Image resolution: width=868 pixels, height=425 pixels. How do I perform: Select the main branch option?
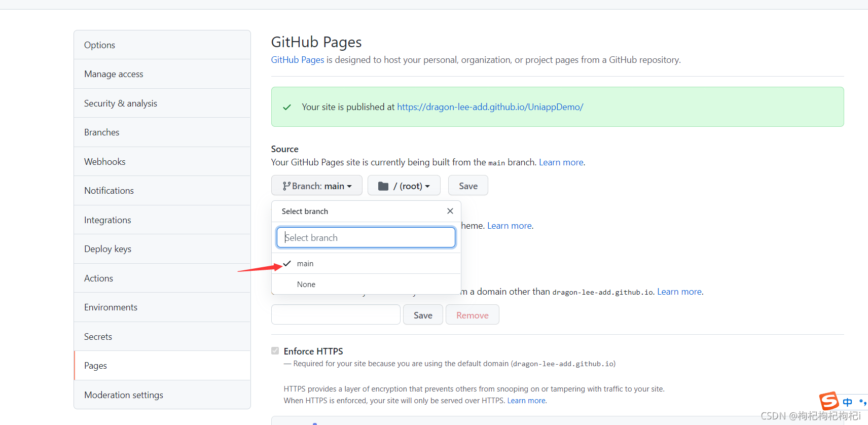[x=366, y=264]
